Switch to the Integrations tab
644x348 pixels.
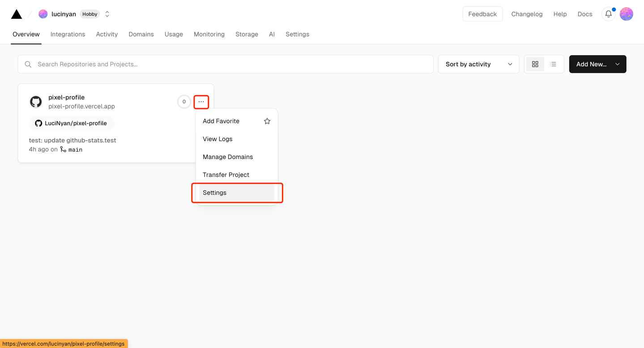click(68, 34)
